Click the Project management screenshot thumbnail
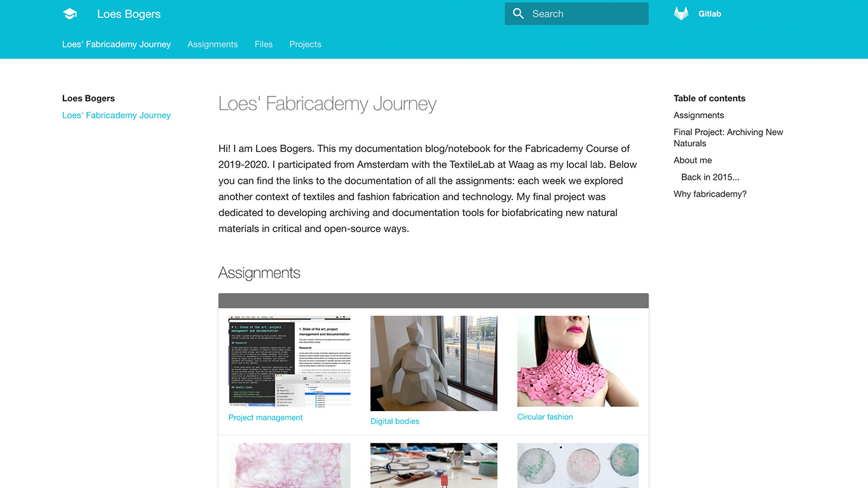868x488 pixels. pos(290,362)
